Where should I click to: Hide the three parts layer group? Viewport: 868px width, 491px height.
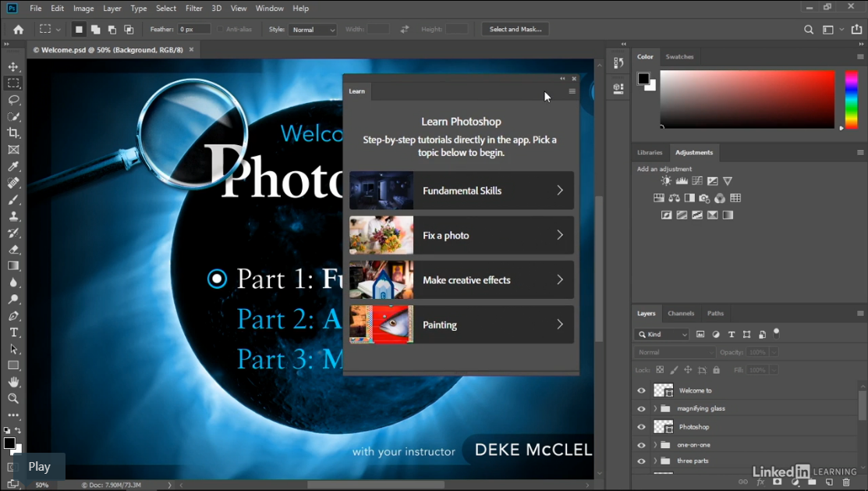pyautogui.click(x=642, y=461)
